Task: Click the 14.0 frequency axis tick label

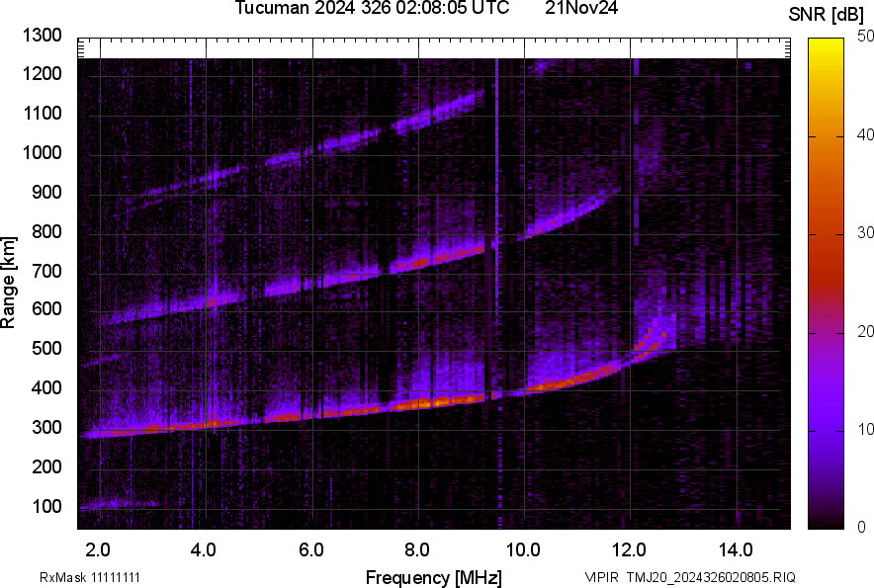Action: coord(735,549)
